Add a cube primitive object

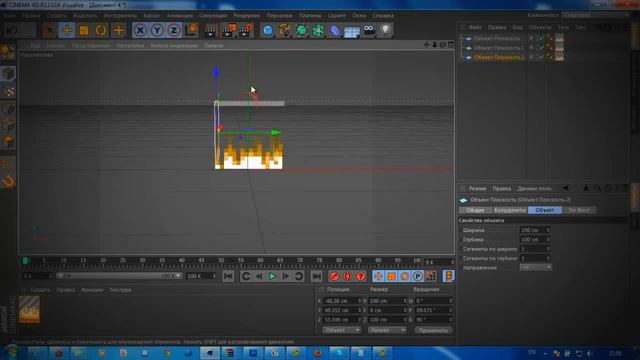coord(268,30)
